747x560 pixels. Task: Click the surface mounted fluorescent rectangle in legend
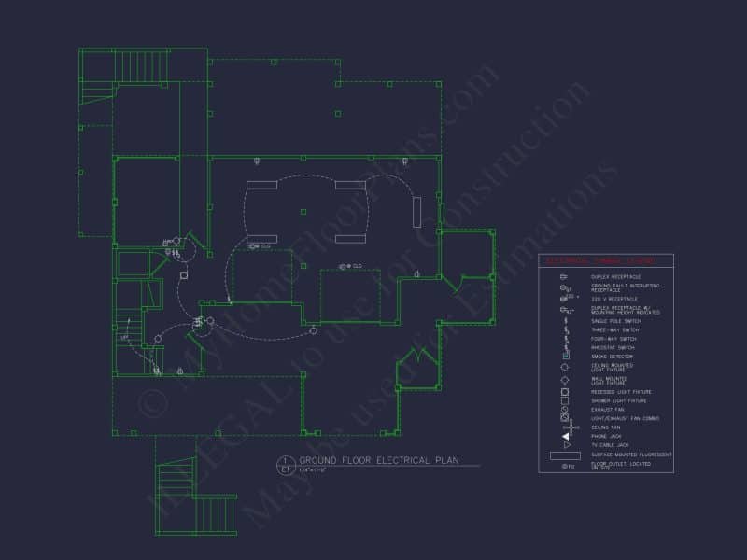click(565, 455)
